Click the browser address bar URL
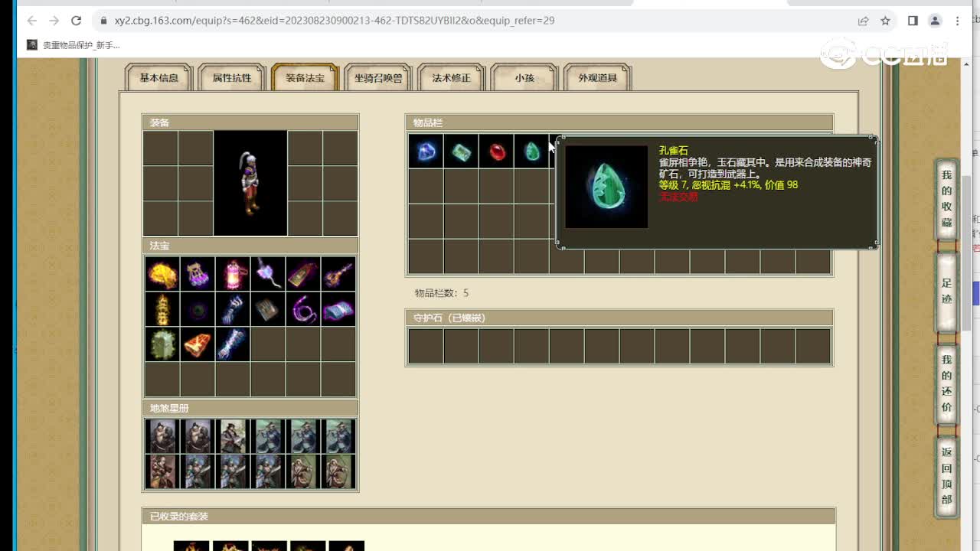980x551 pixels. [x=335, y=21]
